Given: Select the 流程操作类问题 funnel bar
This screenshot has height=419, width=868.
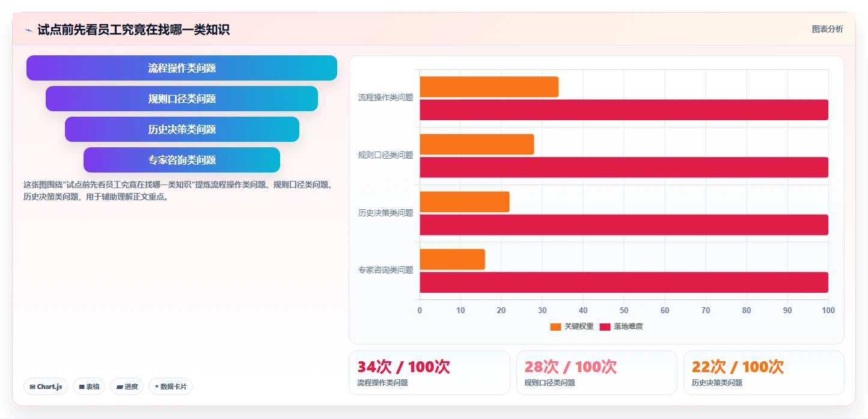Looking at the screenshot, I should click(x=182, y=68).
